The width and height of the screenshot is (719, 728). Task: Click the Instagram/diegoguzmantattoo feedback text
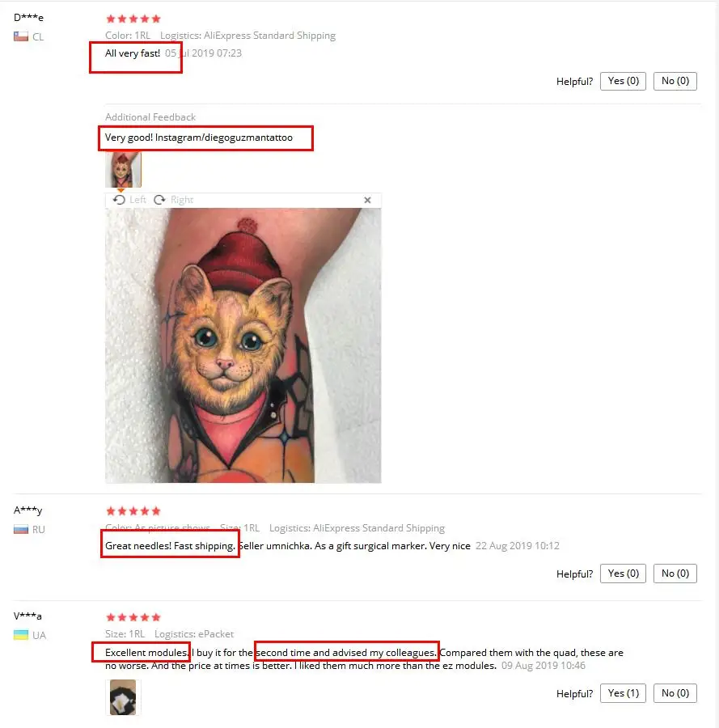[x=224, y=138]
